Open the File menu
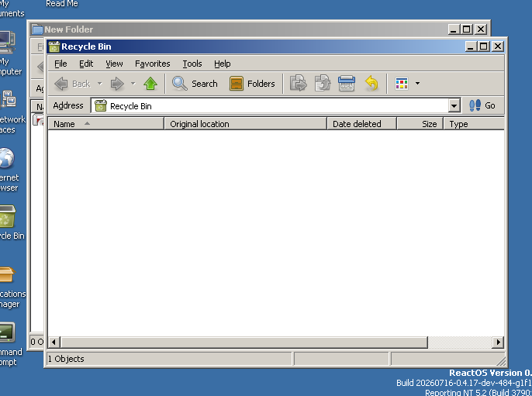The width and height of the screenshot is (532, 396). (60, 64)
